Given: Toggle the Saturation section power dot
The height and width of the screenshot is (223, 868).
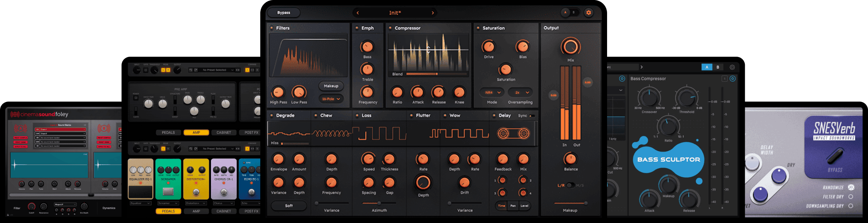Looking at the screenshot, I should (478, 28).
